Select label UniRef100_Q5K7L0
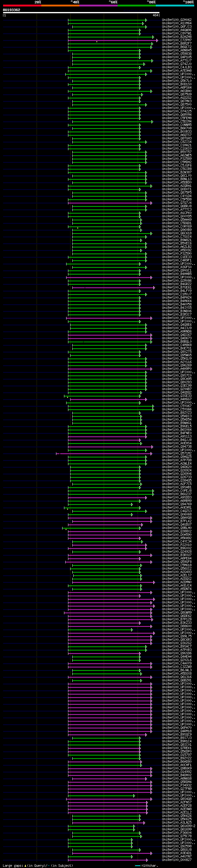Image resolution: width=197 pixels, height=868 pixels. (x=176, y=81)
